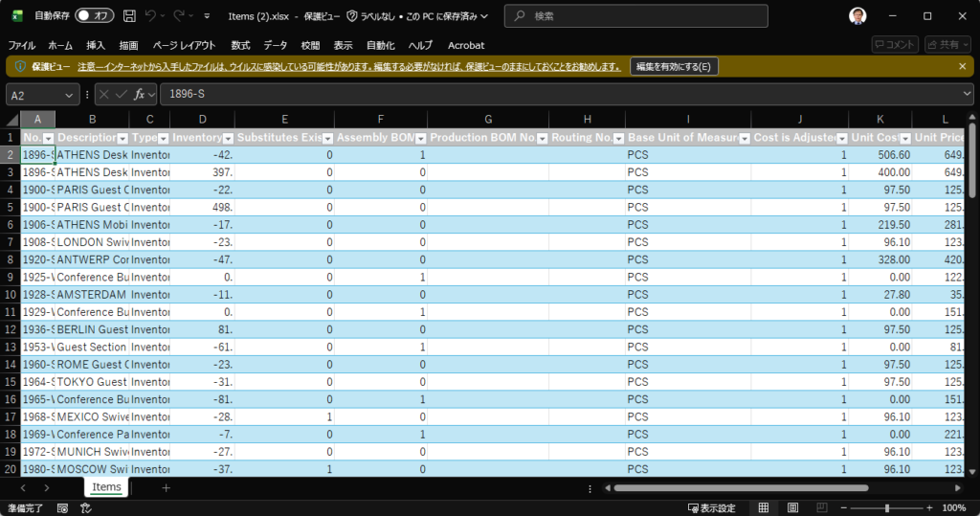Click the 表示設定 display settings button

click(x=712, y=507)
